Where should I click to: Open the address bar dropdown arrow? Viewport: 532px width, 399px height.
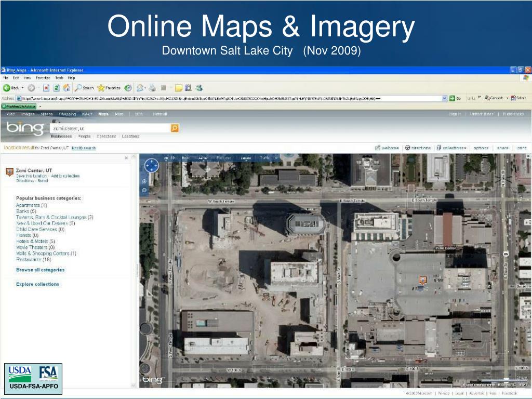click(x=445, y=98)
